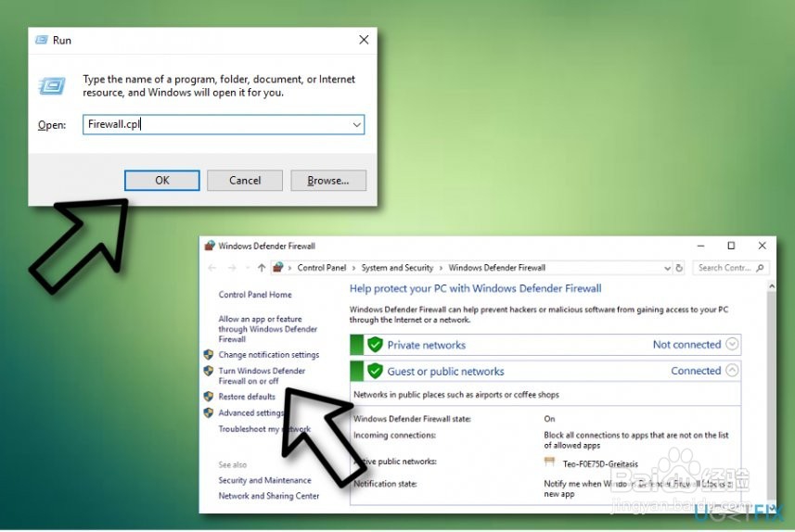Click Browse... in the Run dialog
This screenshot has width=795, height=532.
[328, 181]
